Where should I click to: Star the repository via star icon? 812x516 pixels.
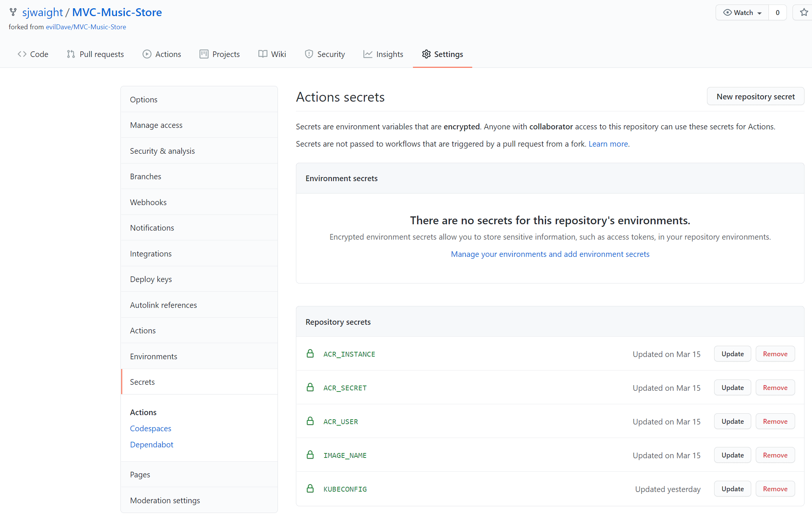pos(804,12)
